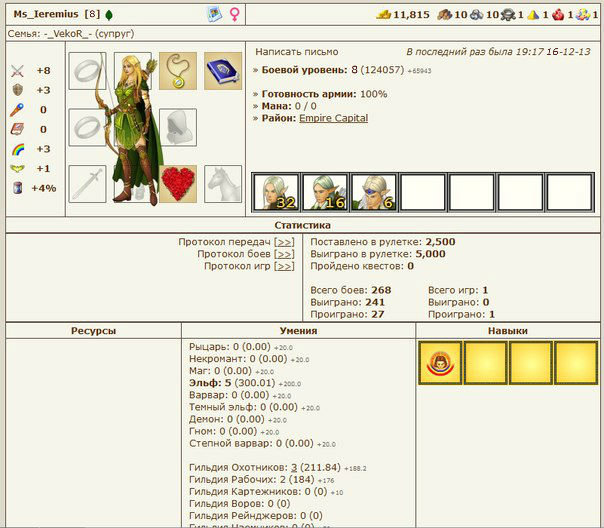The height and width of the screenshot is (528, 604).
Task: Click the Семья: -_VekoR_- (супруг) line
Action: coord(71,34)
